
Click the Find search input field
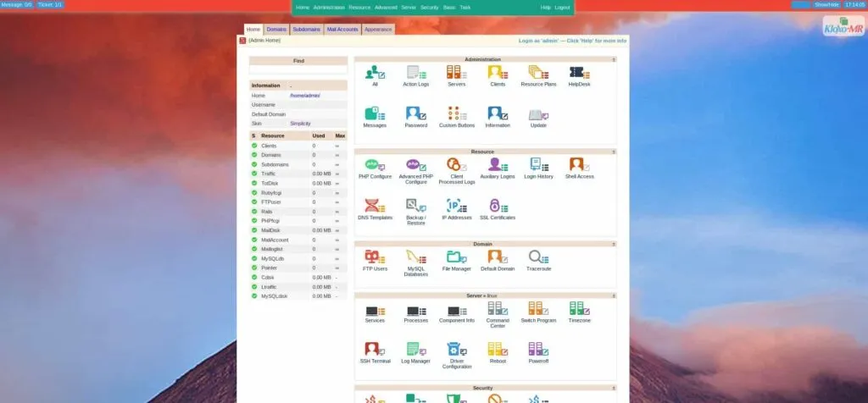coord(298,70)
